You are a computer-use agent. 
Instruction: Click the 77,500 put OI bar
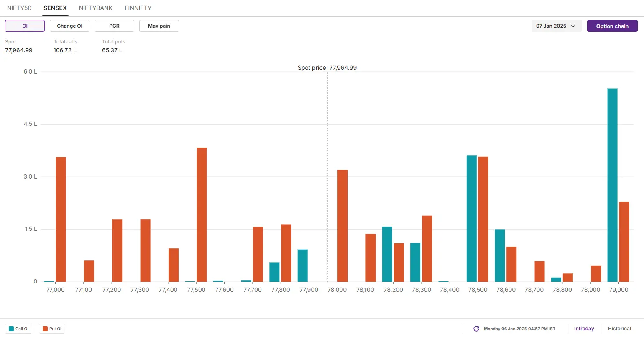click(x=202, y=214)
